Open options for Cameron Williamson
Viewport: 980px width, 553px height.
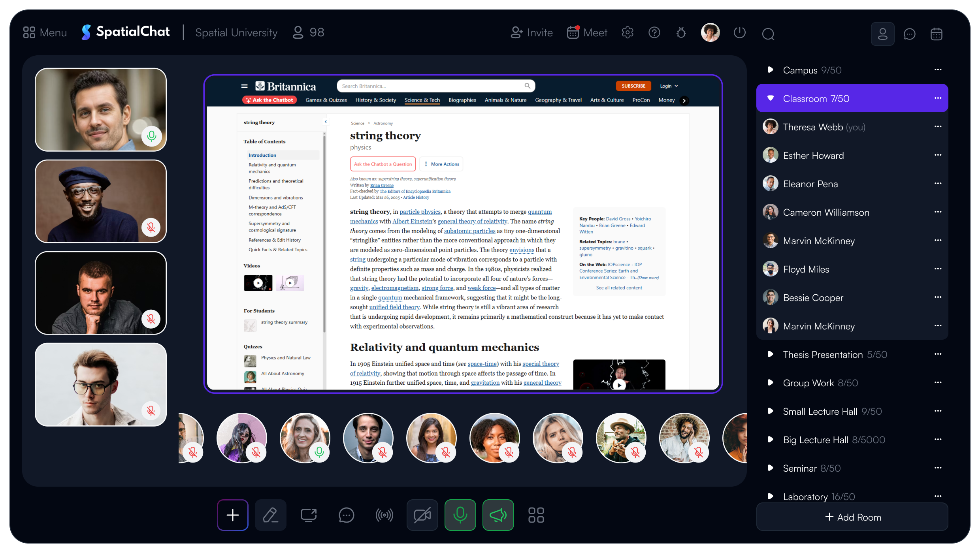[938, 212]
